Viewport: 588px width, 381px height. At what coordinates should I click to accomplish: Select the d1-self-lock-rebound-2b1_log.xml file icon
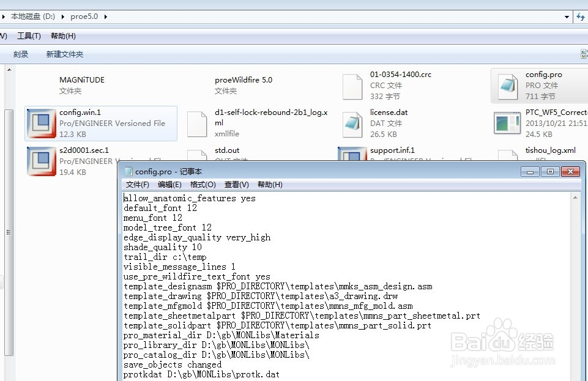(197, 124)
